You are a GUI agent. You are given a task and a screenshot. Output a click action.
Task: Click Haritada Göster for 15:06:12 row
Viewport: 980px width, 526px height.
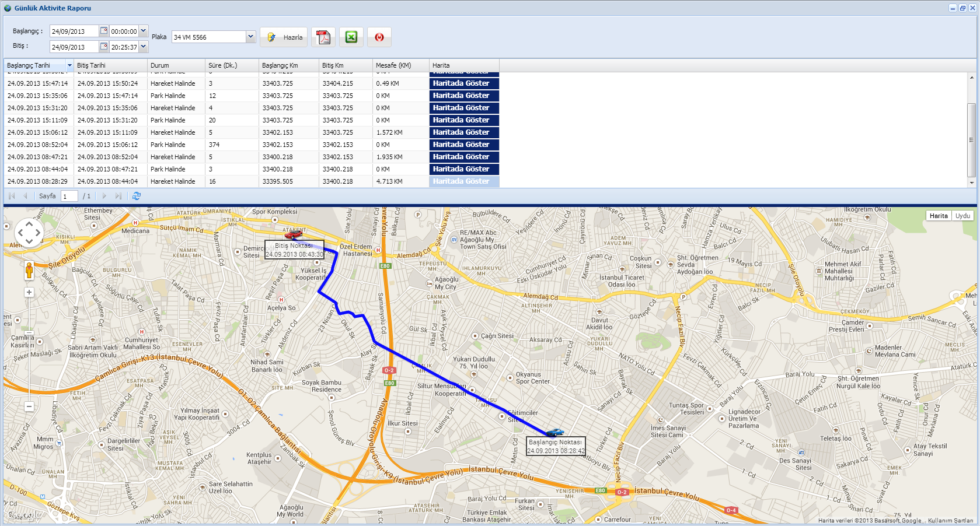464,132
